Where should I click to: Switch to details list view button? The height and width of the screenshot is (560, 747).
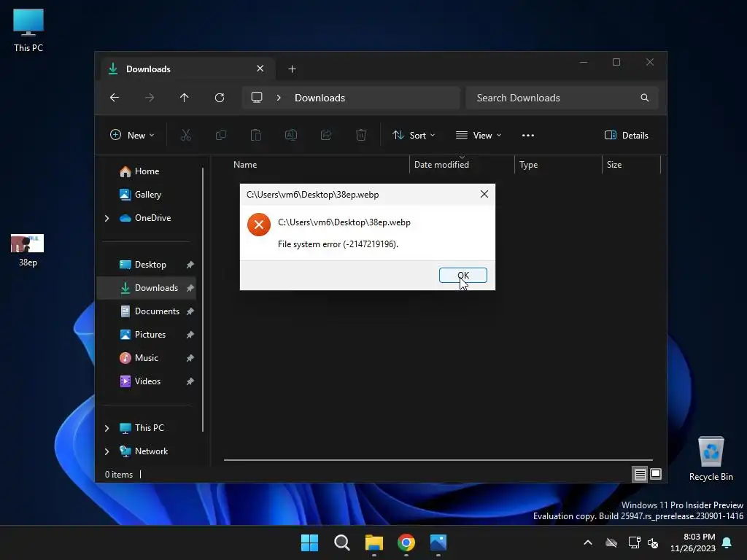(x=640, y=474)
